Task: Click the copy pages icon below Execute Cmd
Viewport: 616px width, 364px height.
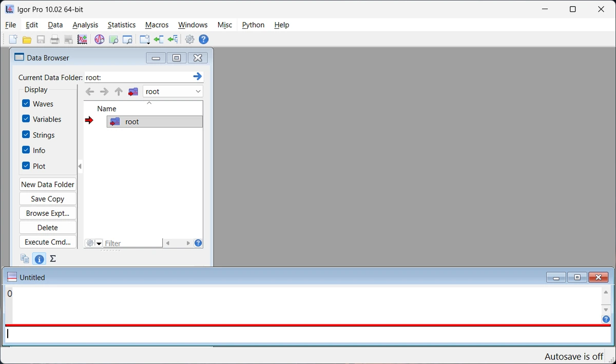Action: [x=25, y=259]
